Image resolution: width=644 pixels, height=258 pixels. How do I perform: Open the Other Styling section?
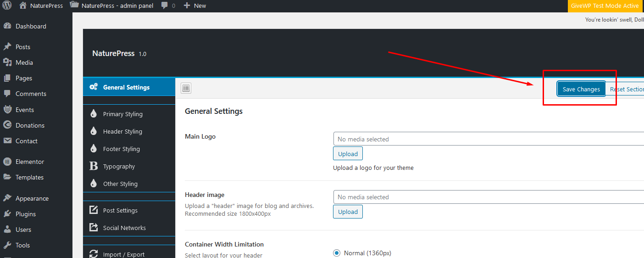click(129, 184)
